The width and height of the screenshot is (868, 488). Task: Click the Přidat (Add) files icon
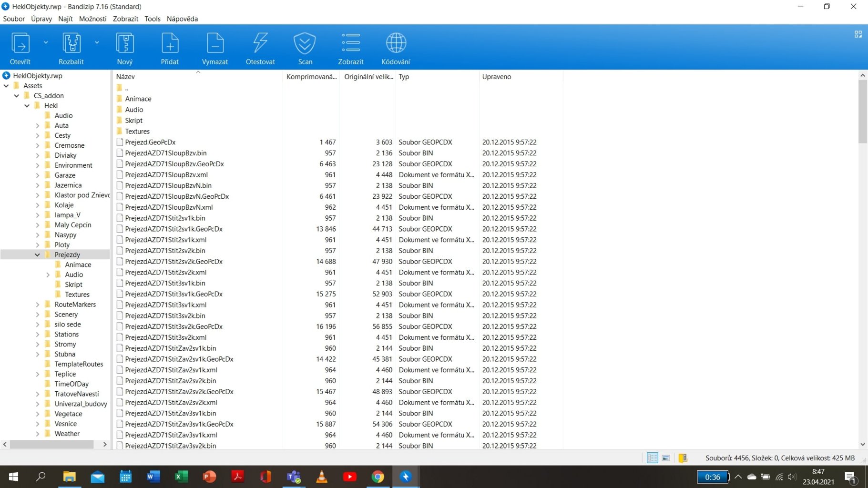click(x=170, y=44)
